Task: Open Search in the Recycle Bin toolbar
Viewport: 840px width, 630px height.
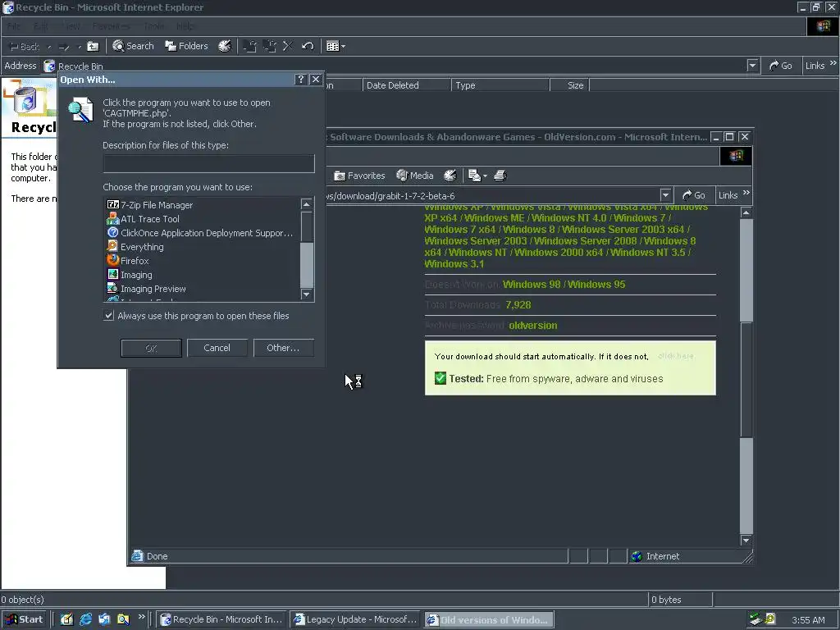Action: tap(133, 47)
